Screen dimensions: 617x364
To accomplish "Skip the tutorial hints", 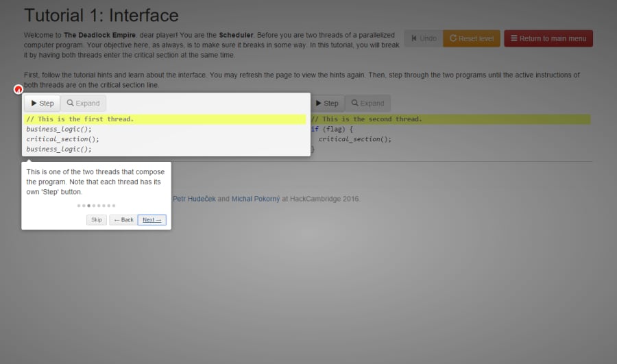I will [x=97, y=219].
